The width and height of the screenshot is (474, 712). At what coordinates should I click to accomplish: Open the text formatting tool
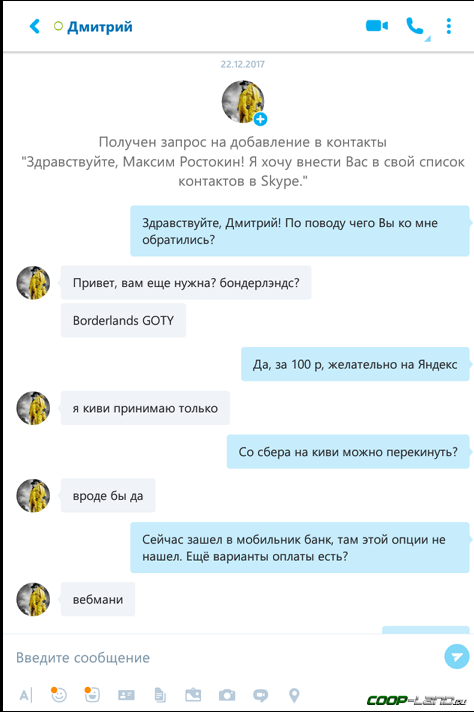pyautogui.click(x=25, y=695)
